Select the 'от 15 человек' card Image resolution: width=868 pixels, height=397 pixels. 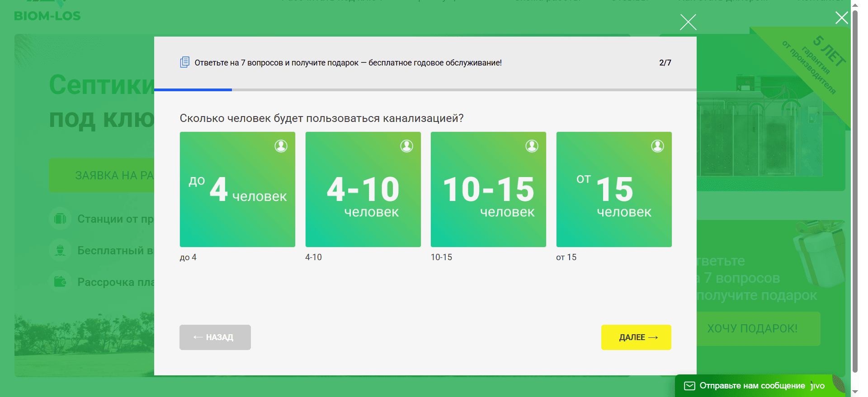tap(614, 189)
